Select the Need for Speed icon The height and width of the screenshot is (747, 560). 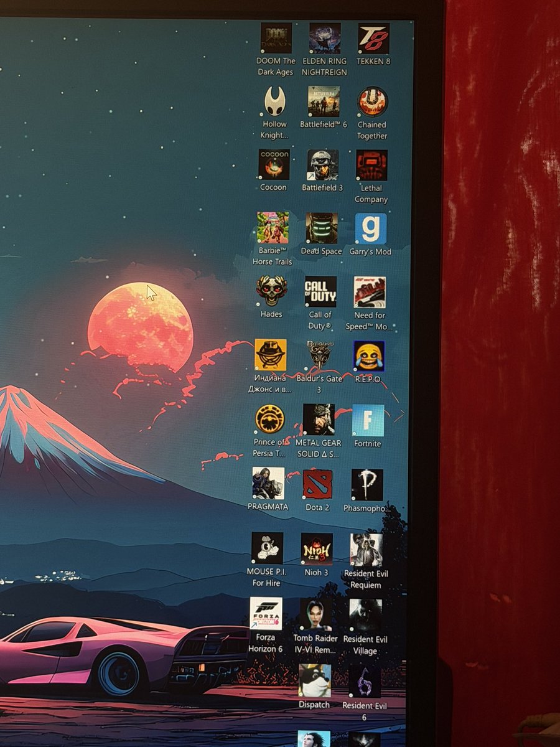tap(370, 293)
